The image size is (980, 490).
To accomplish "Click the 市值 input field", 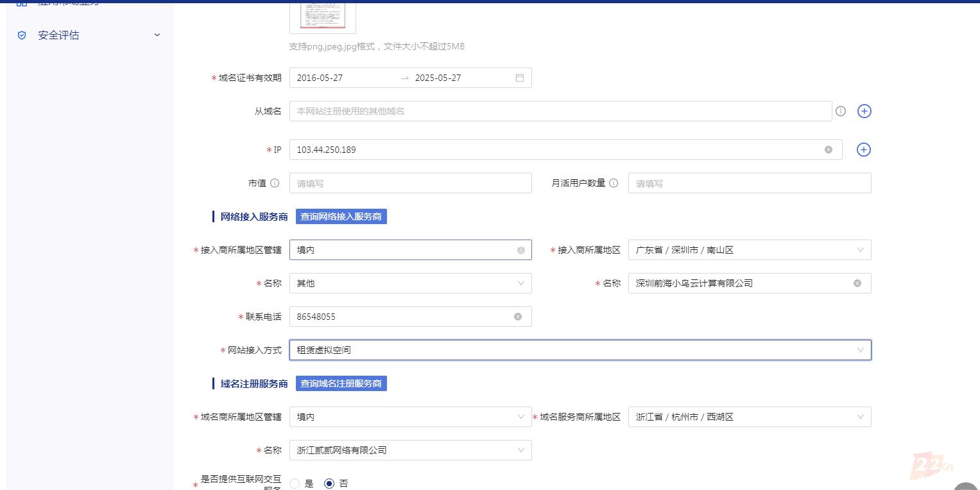I will (410, 183).
